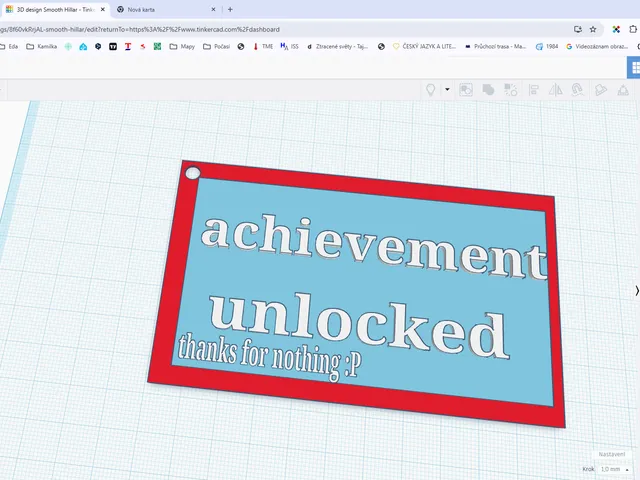Open the 1984 bookmark
The image size is (640, 480).
(x=547, y=47)
